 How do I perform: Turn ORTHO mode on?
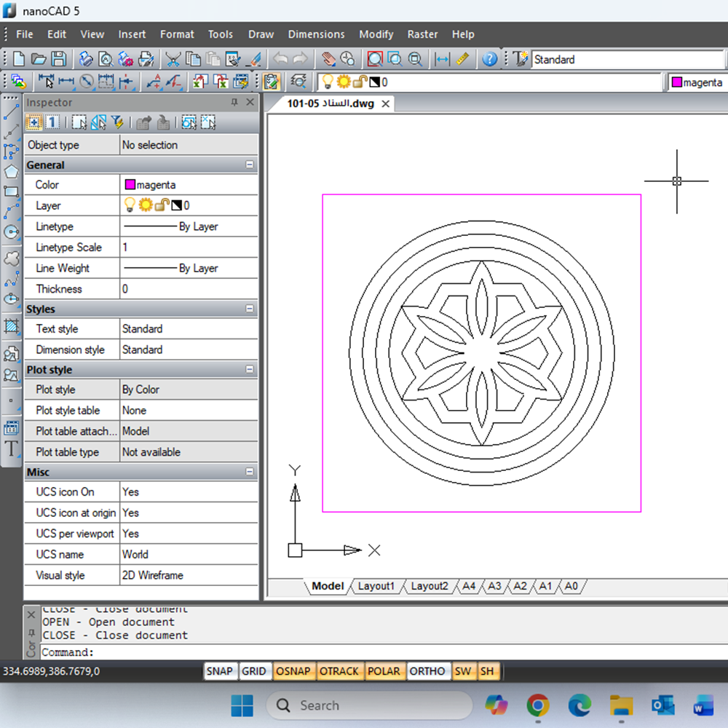pyautogui.click(x=427, y=671)
